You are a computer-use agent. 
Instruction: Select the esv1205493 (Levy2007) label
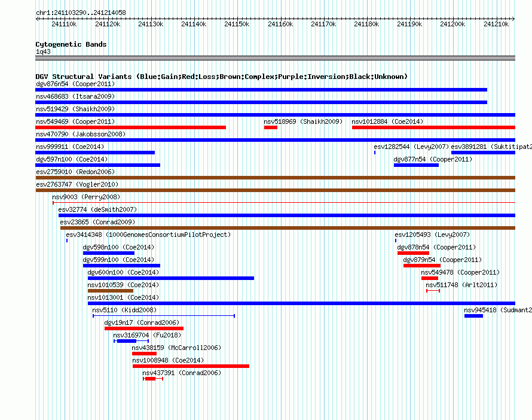[x=432, y=235]
